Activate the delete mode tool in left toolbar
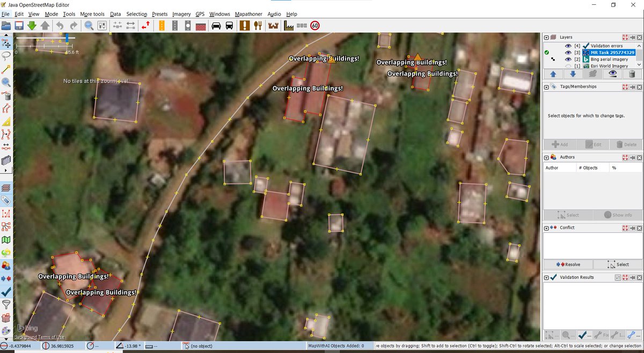 point(6,95)
